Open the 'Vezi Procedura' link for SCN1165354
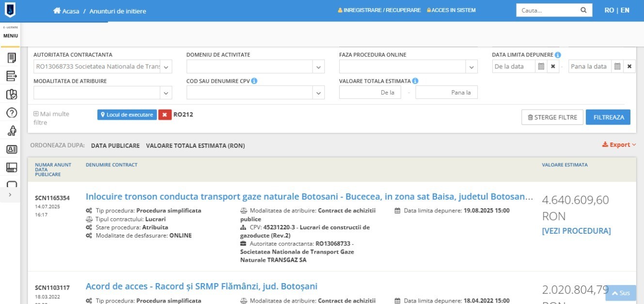 pos(576,231)
